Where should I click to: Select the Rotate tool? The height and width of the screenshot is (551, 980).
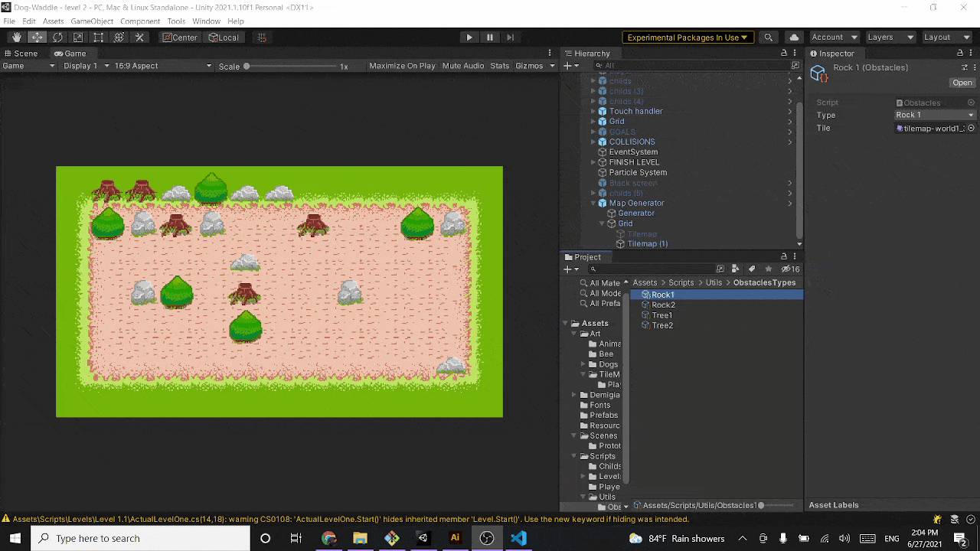[57, 37]
